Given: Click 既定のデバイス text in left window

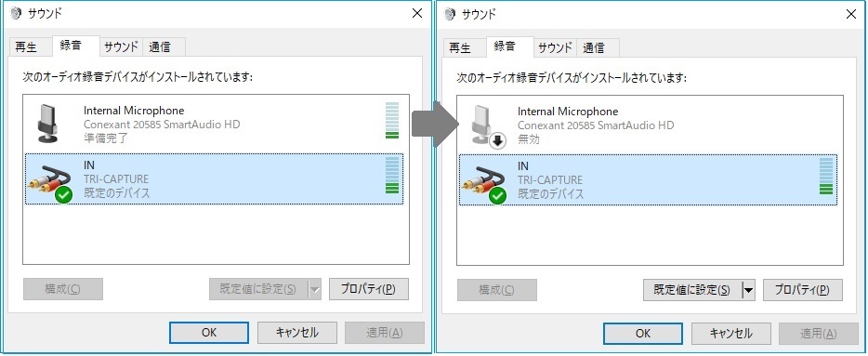Looking at the screenshot, I should (117, 193).
